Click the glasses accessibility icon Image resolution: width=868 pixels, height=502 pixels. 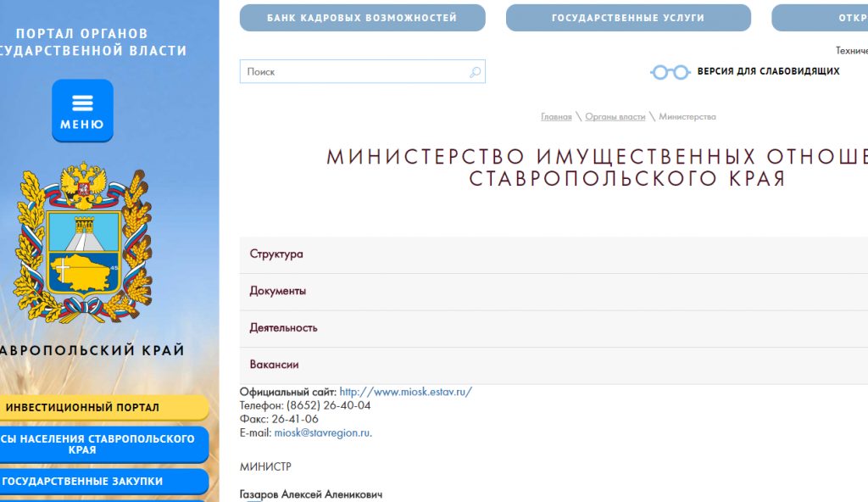pos(670,72)
